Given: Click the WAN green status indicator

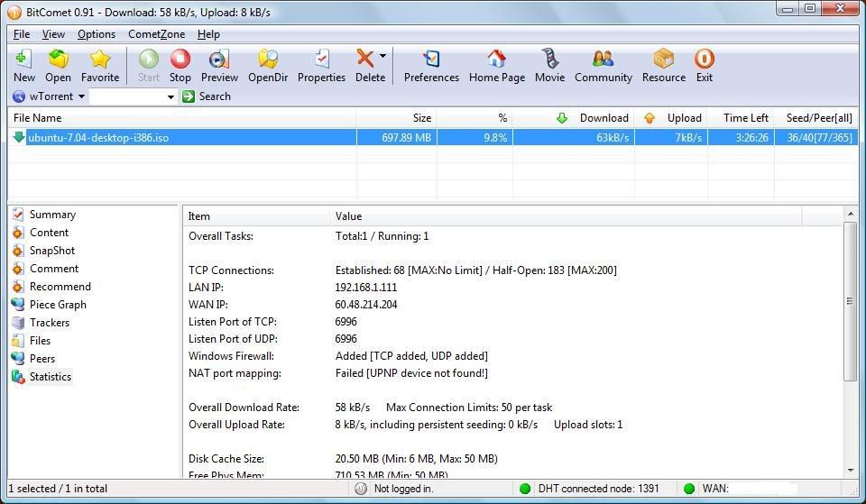Looking at the screenshot, I should tap(688, 489).
